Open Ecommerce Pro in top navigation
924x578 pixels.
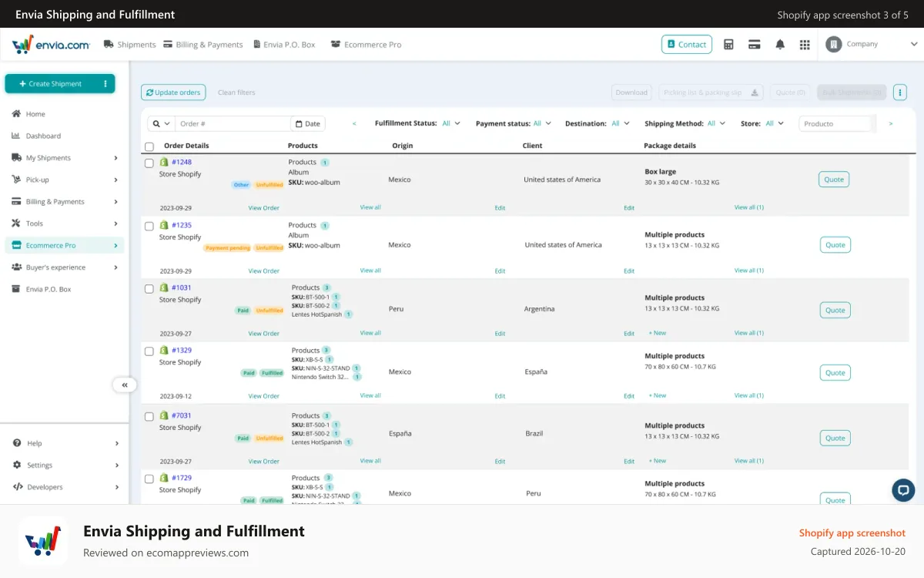tap(367, 45)
